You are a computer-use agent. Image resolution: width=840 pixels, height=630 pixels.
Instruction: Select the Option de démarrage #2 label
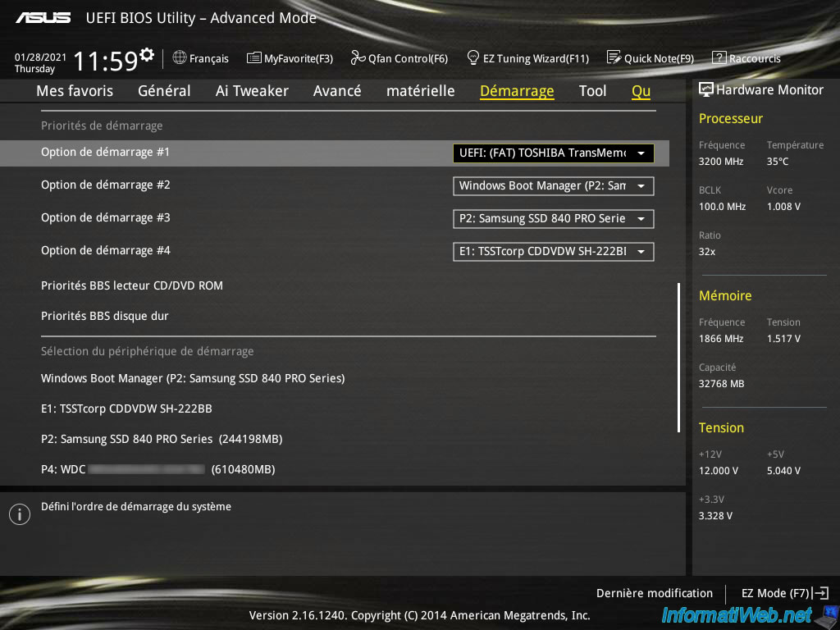click(106, 185)
